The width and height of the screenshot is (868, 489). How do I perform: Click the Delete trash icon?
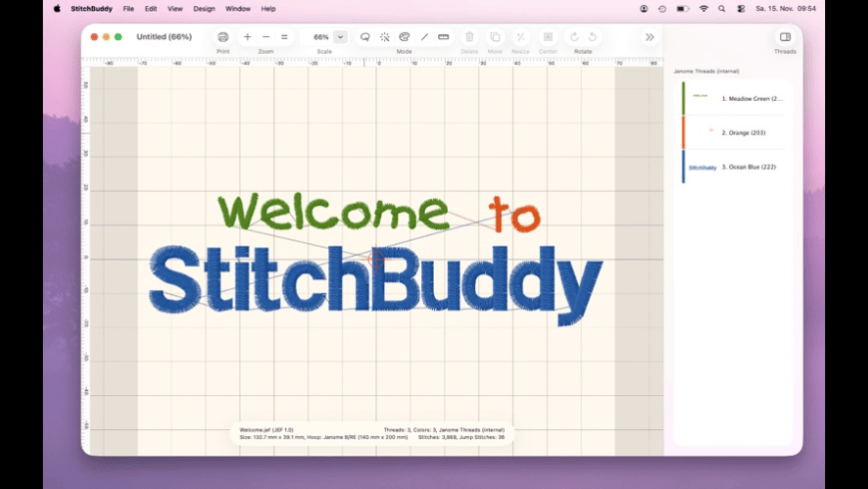pos(470,37)
